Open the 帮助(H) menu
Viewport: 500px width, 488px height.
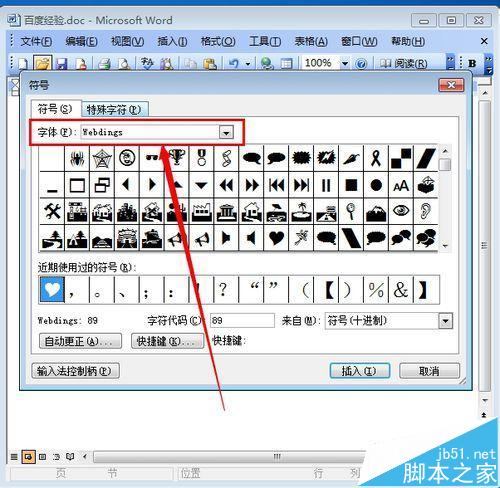[408, 42]
